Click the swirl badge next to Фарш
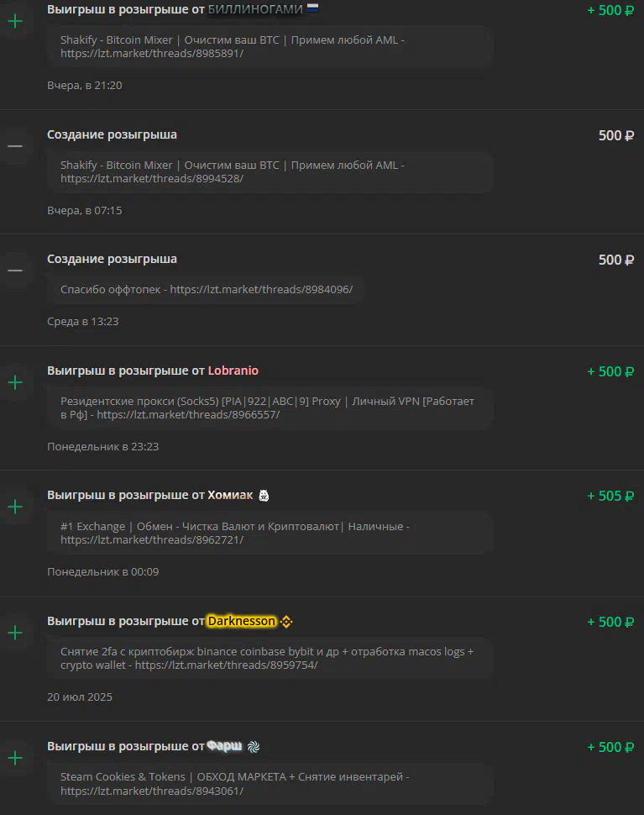644x815 pixels. coord(254,747)
